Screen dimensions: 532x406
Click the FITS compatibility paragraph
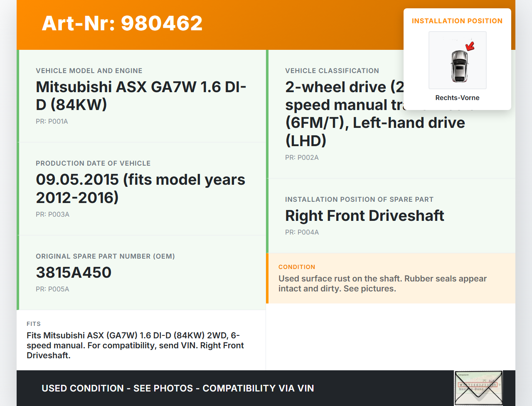click(x=135, y=345)
